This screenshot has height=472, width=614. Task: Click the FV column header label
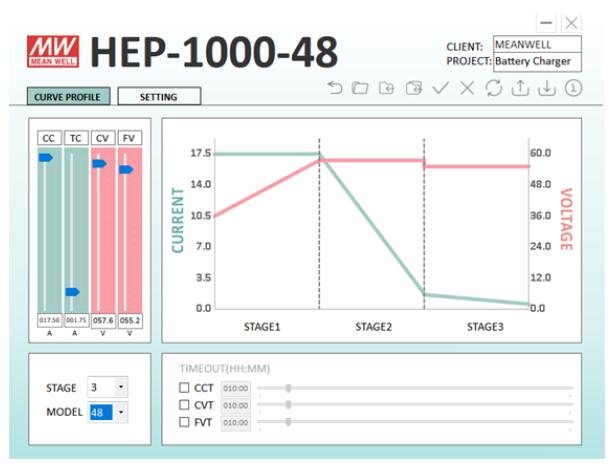[x=130, y=138]
